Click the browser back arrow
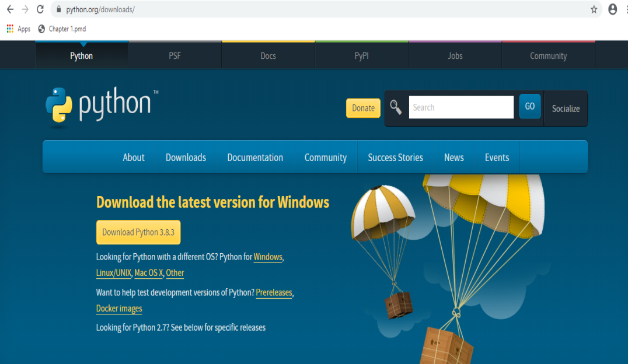The height and width of the screenshot is (364, 628). pos(10,9)
